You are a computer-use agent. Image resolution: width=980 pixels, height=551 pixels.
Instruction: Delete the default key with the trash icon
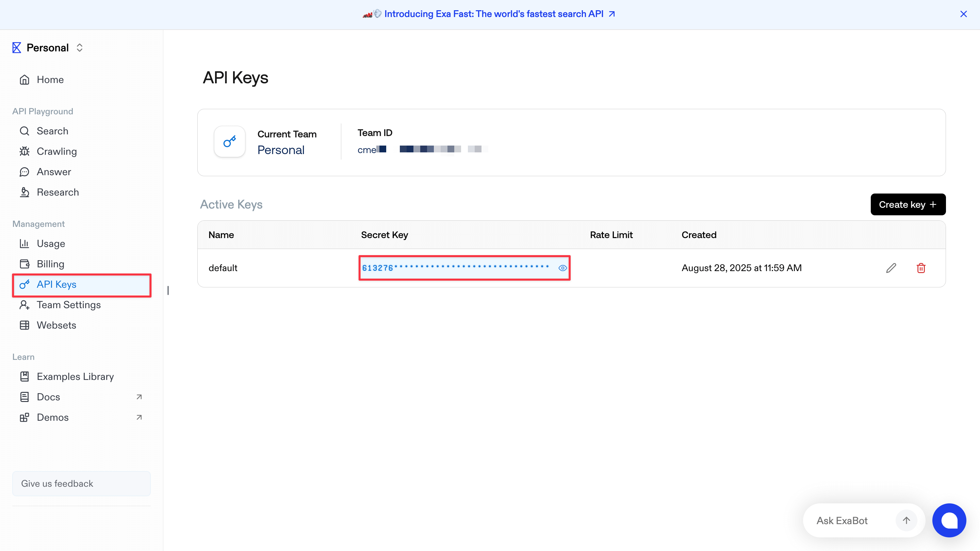coord(921,268)
